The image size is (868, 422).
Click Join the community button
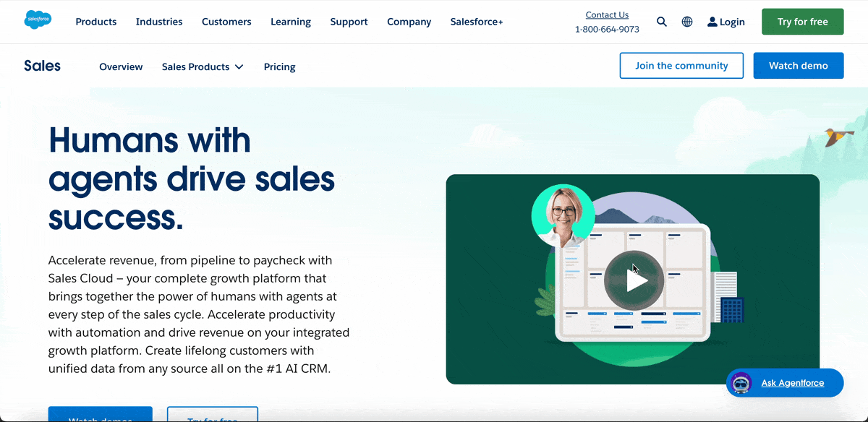(681, 66)
